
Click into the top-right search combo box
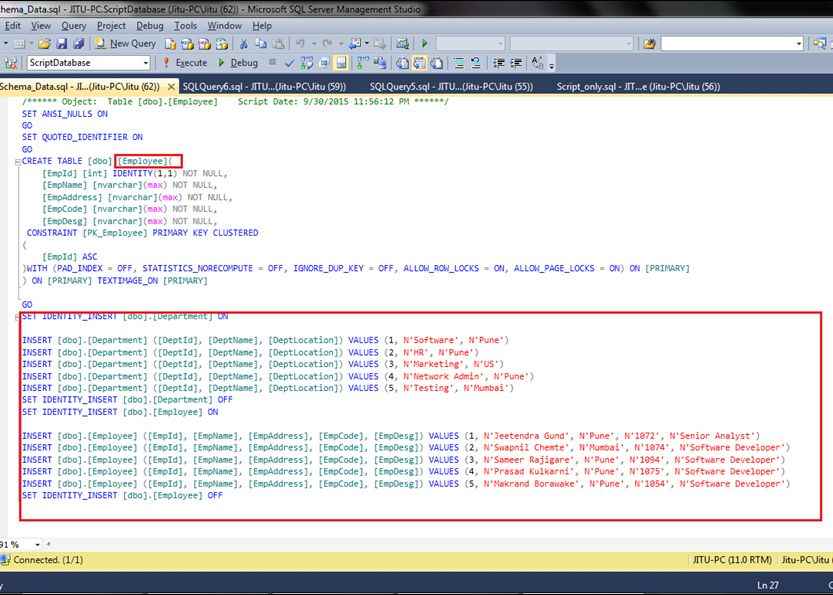(x=730, y=44)
